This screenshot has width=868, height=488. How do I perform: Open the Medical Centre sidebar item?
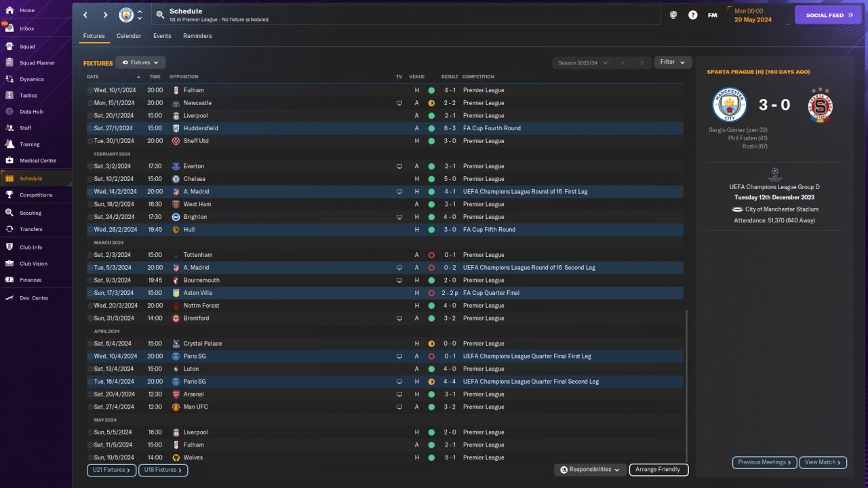36,161
